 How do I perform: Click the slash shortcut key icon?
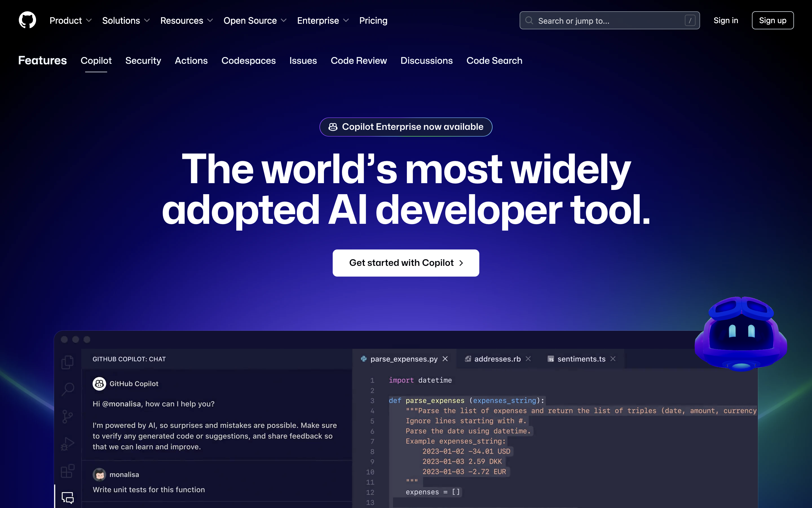pos(690,21)
